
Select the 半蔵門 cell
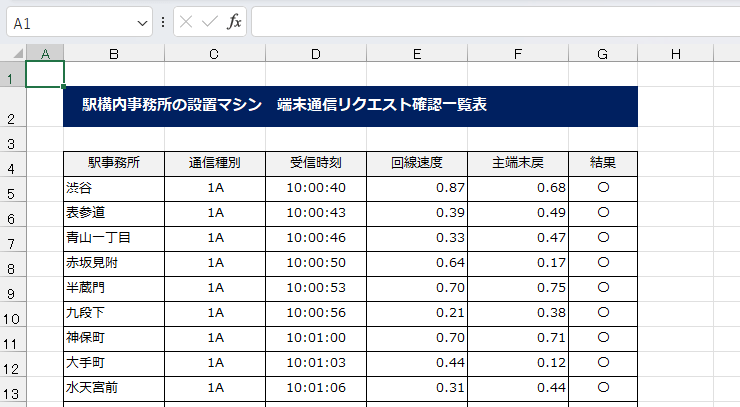point(114,289)
